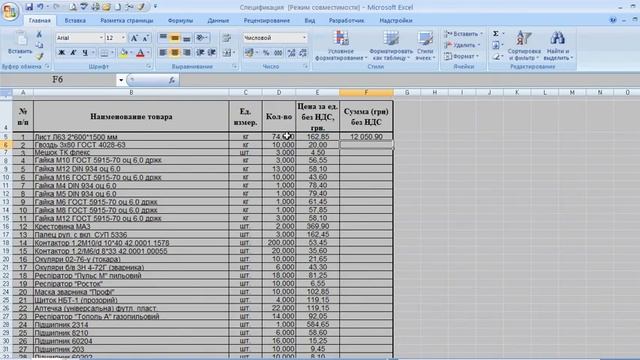Select column F header
Image resolution: width=640 pixels, height=360 pixels.
pyautogui.click(x=366, y=93)
